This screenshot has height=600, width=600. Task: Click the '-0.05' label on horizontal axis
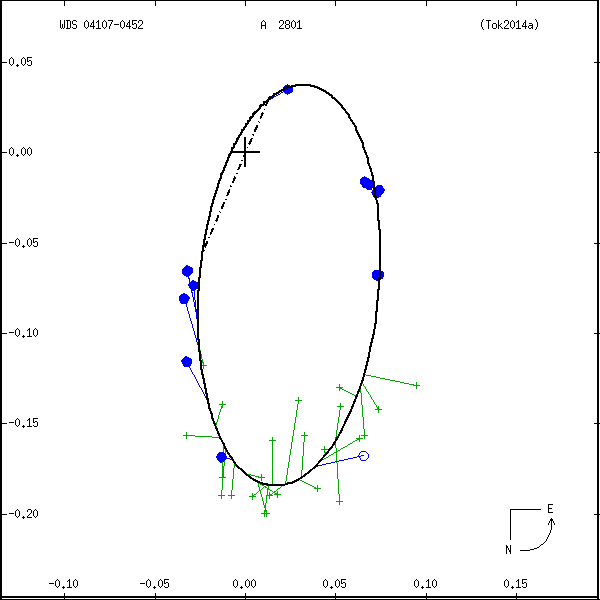point(154,584)
